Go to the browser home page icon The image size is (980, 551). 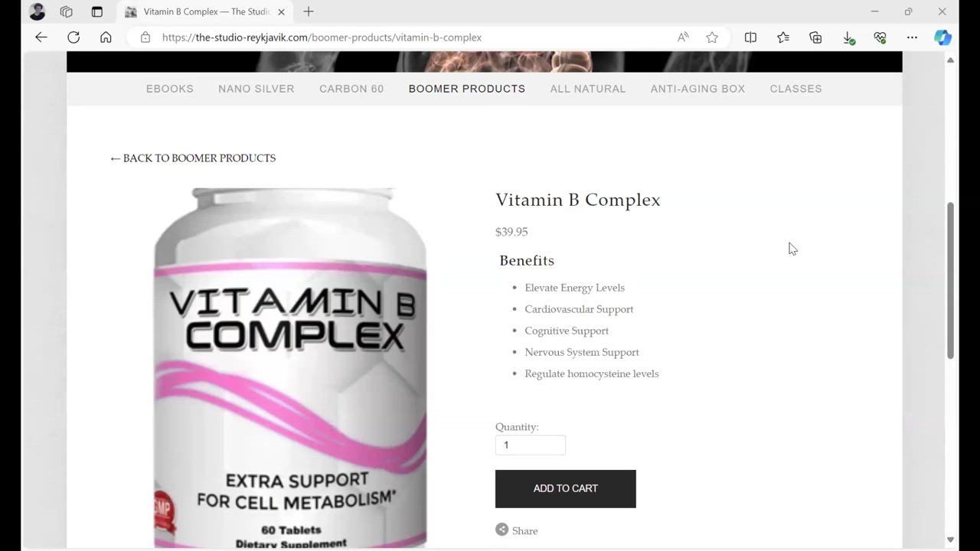(x=106, y=37)
